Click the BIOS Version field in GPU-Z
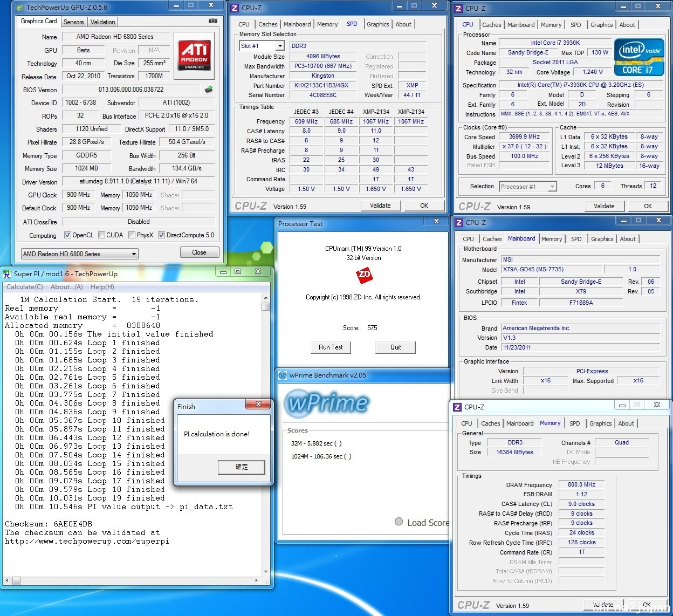This screenshot has height=616, width=673. 131,90
